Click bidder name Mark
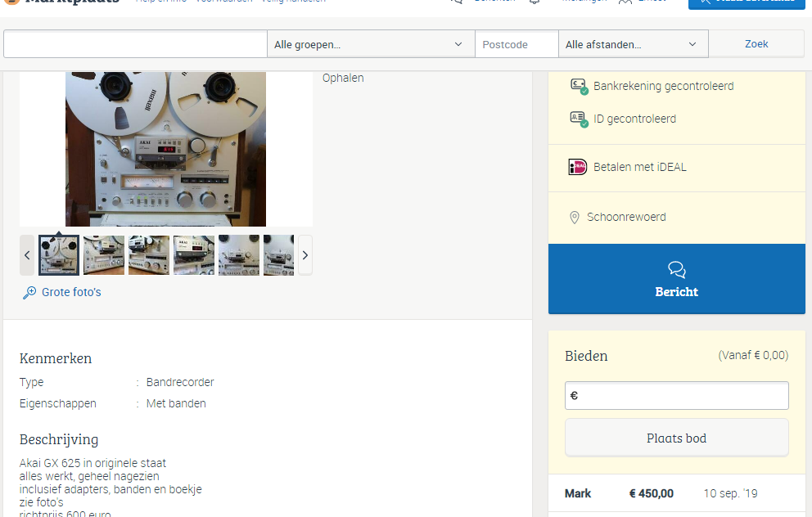The height and width of the screenshot is (517, 812). click(577, 494)
